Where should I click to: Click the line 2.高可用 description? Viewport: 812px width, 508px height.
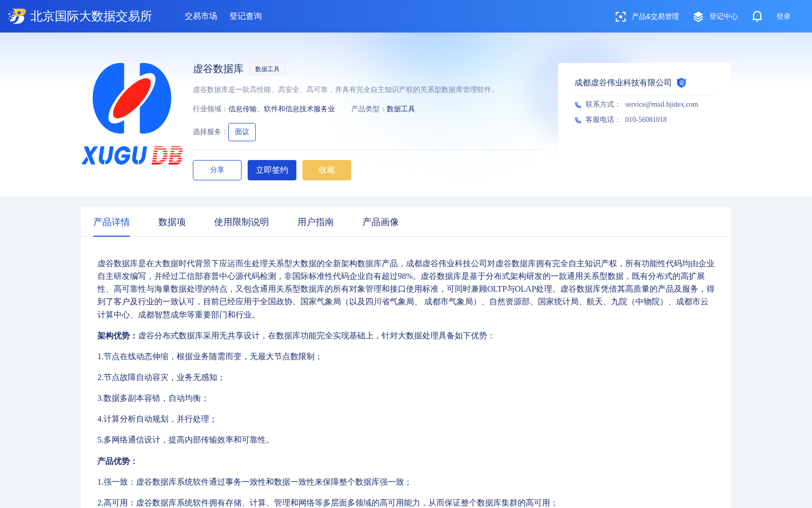pyautogui.click(x=328, y=503)
